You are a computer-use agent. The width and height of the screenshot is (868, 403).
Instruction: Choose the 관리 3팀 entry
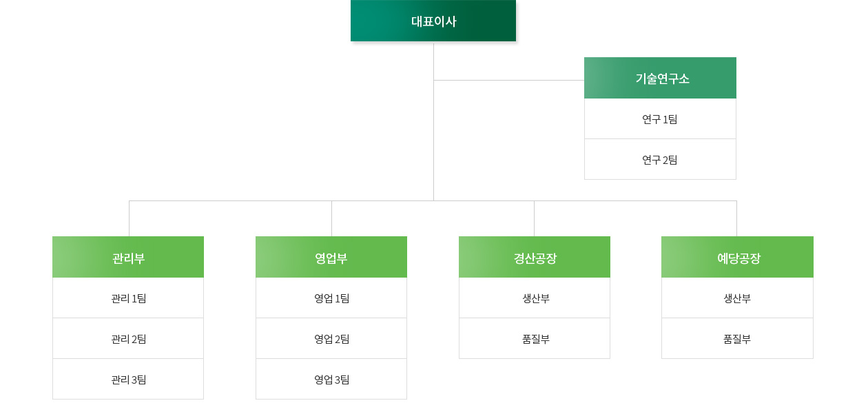(128, 380)
